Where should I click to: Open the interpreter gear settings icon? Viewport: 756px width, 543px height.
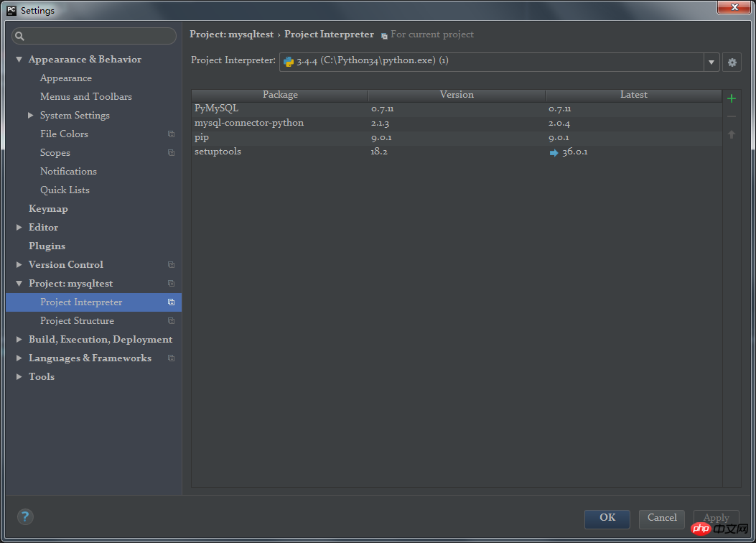[732, 62]
